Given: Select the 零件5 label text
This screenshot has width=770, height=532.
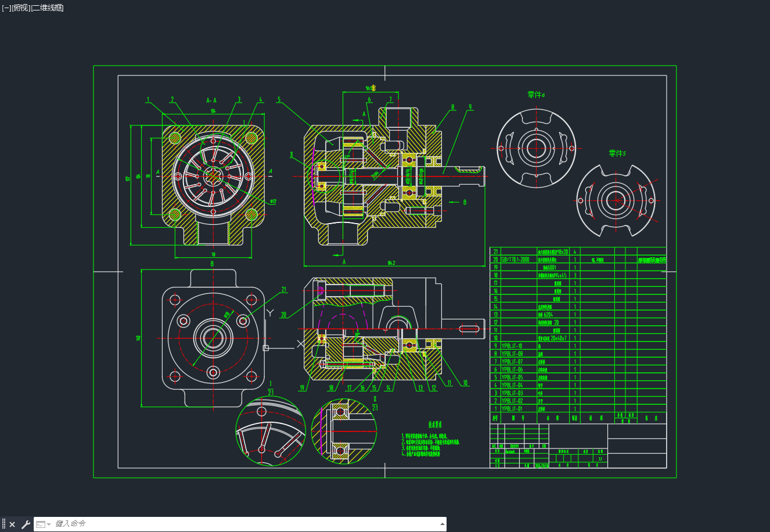Looking at the screenshot, I should tap(617, 153).
